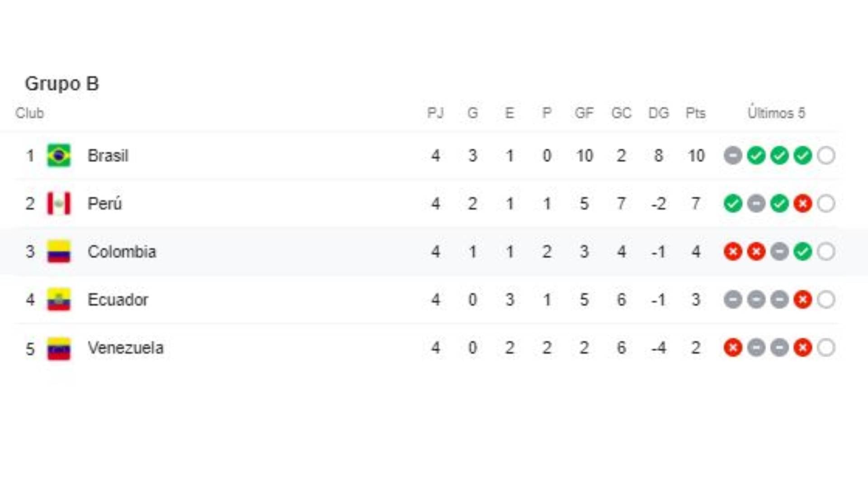
Task: Click Ecuador's gray draw result circle
Action: point(732,300)
